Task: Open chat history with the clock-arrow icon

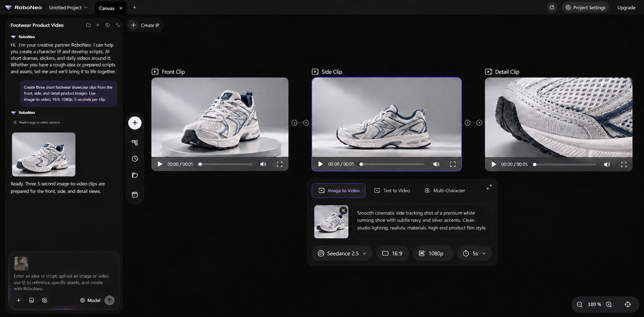Action: pos(108,25)
